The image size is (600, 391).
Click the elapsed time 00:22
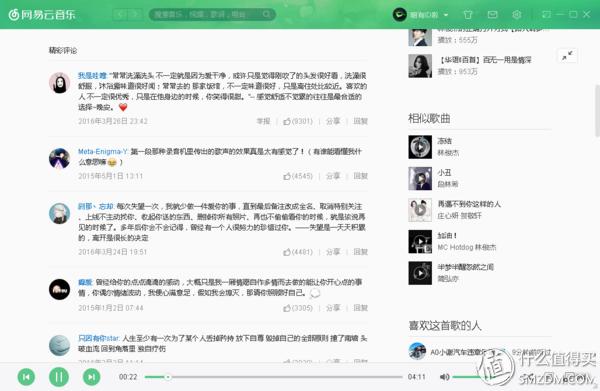[x=128, y=377]
